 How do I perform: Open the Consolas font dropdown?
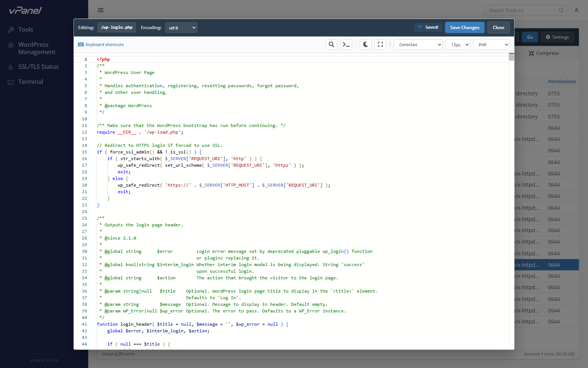[418, 45]
